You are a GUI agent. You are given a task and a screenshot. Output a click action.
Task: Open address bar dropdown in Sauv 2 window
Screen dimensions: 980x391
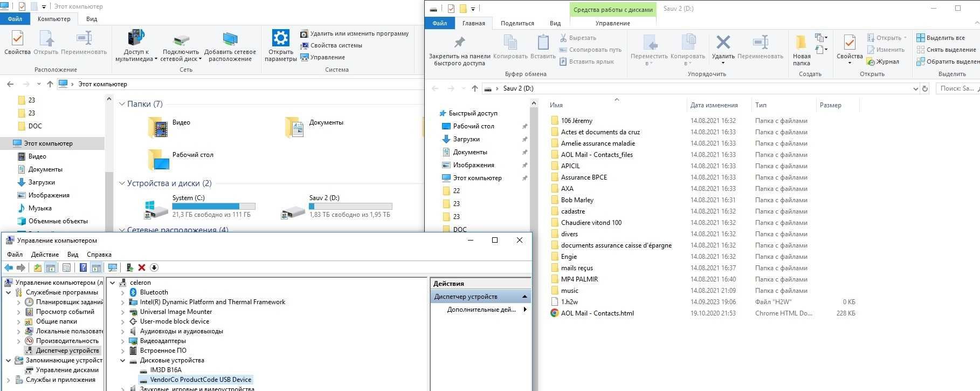coord(915,88)
